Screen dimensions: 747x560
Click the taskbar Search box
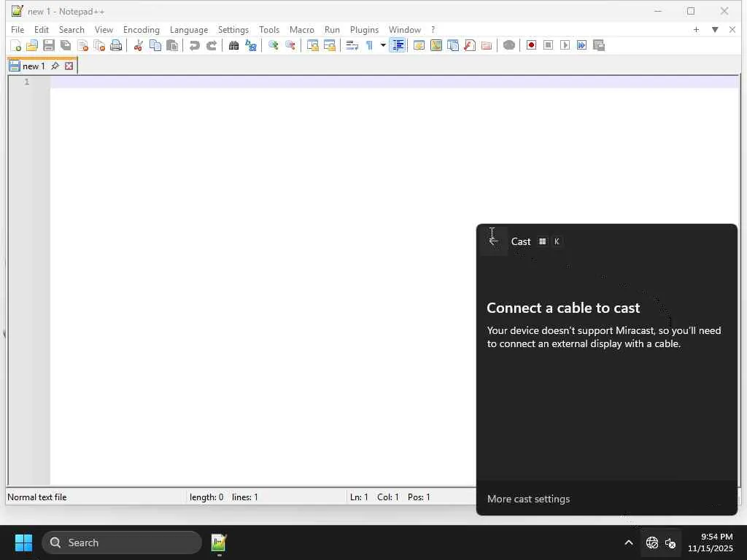coord(122,542)
